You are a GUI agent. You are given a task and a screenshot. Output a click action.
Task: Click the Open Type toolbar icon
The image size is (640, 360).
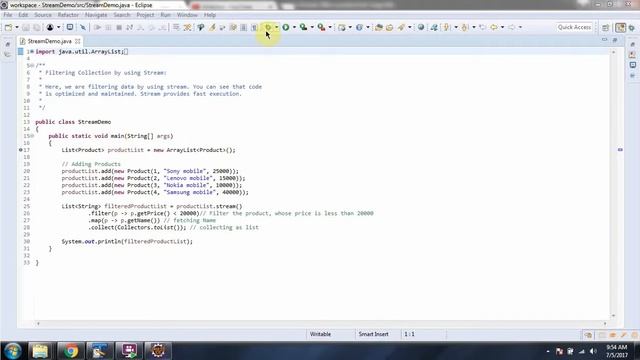[x=379, y=27]
